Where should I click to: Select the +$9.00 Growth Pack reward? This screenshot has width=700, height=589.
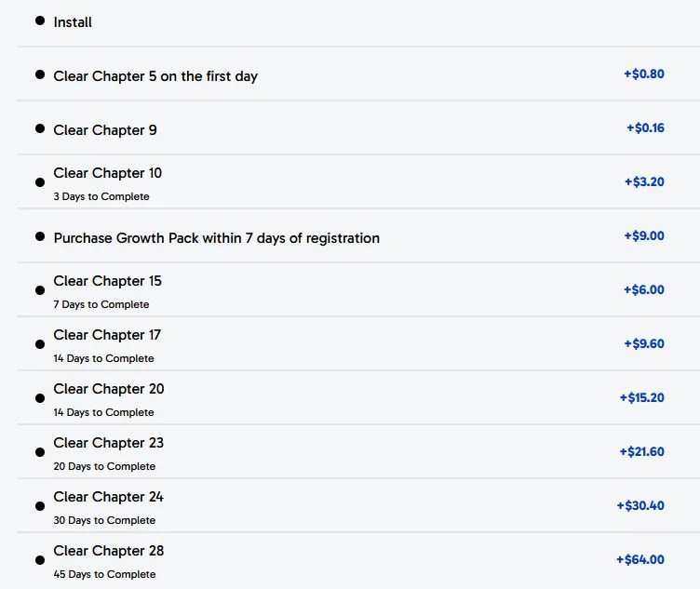tap(644, 235)
